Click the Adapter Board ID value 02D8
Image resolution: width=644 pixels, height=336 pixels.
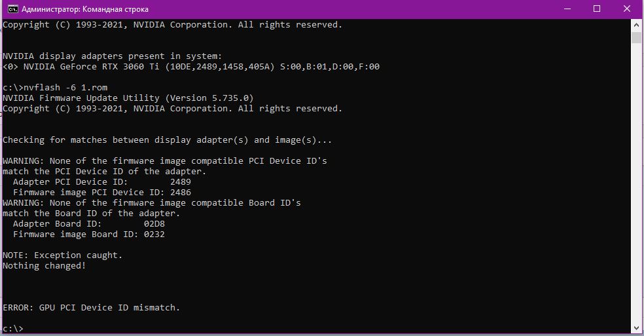pyautogui.click(x=154, y=224)
